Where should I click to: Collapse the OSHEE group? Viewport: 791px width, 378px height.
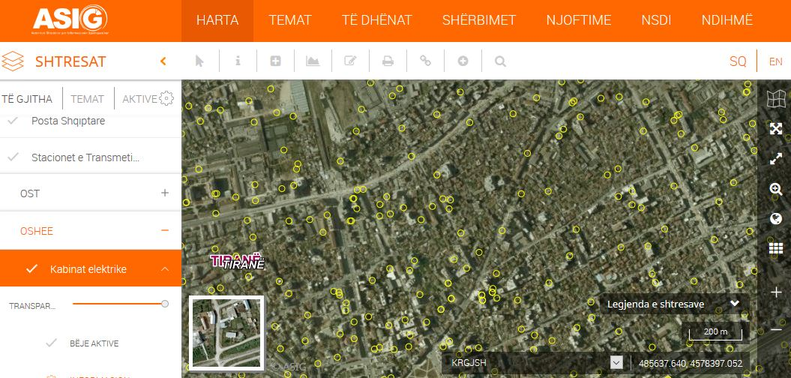[164, 231]
